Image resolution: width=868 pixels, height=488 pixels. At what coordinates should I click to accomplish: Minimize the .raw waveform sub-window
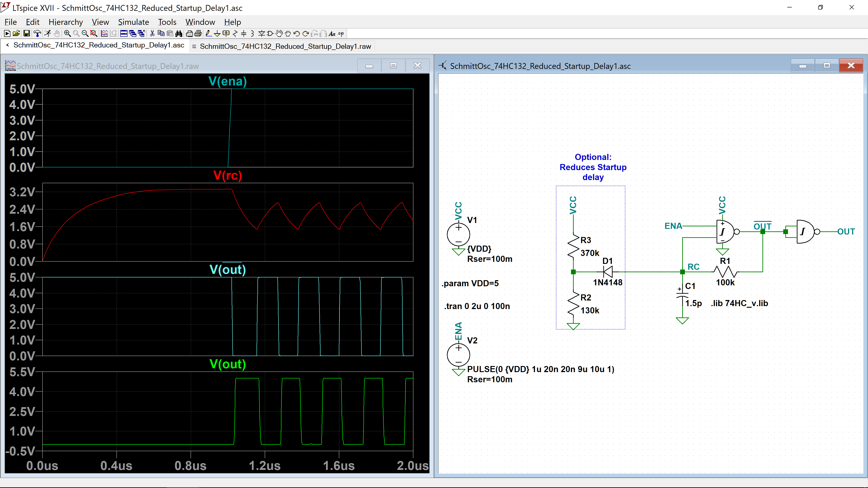click(x=369, y=66)
